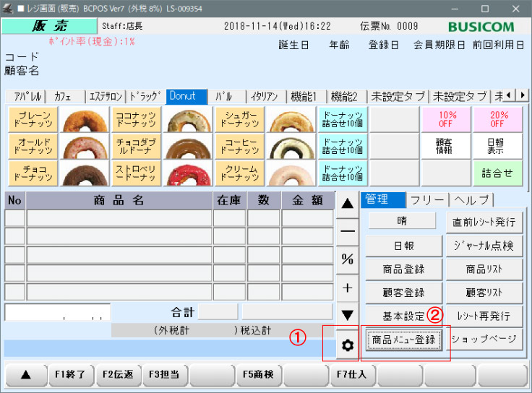The height and width of the screenshot is (393, 532).
Task: Toggle the 晴 weather button
Action: 402,220
